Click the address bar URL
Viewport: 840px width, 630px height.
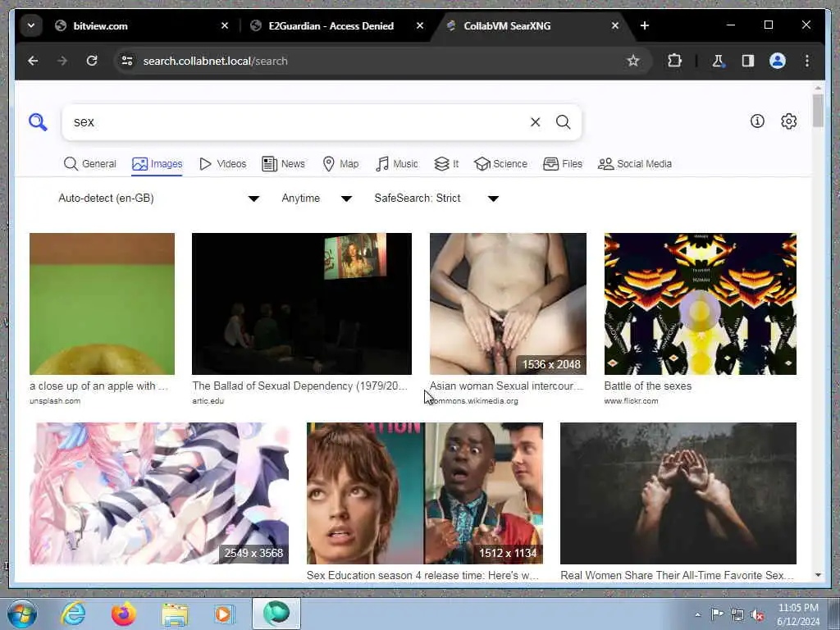click(x=216, y=61)
